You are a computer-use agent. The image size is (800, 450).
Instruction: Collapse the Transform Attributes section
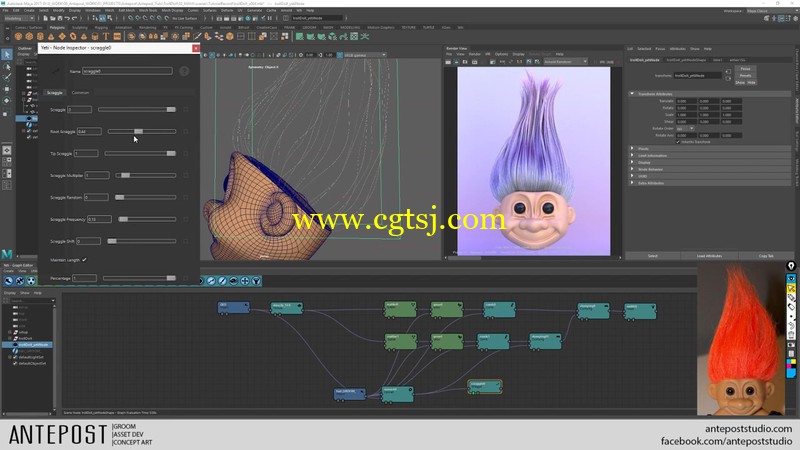pyautogui.click(x=632, y=94)
